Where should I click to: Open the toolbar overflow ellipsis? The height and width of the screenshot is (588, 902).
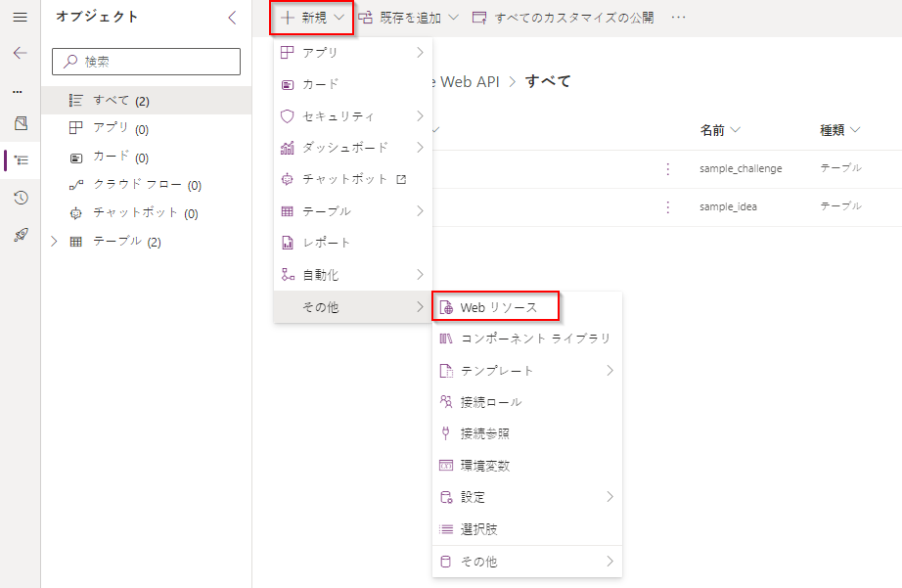(x=678, y=18)
